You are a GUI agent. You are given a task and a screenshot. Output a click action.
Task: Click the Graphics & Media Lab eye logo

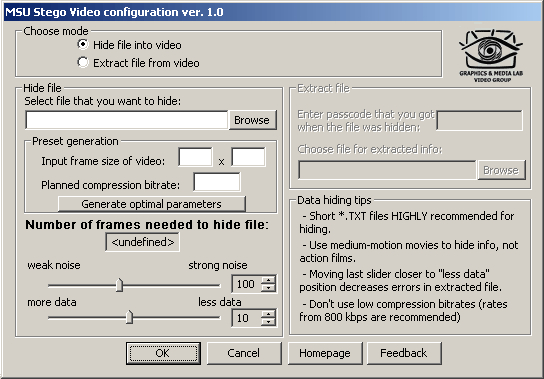491,56
